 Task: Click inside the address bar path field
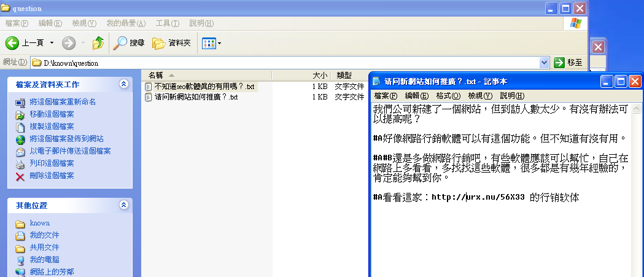point(276,63)
